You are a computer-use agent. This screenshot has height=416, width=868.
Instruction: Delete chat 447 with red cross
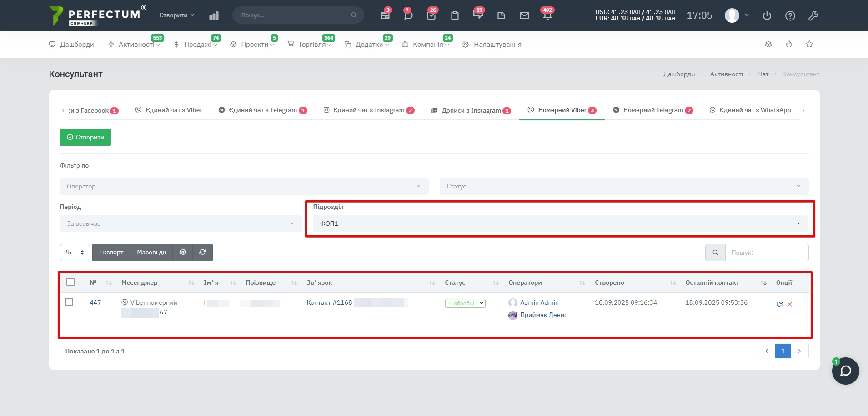790,304
